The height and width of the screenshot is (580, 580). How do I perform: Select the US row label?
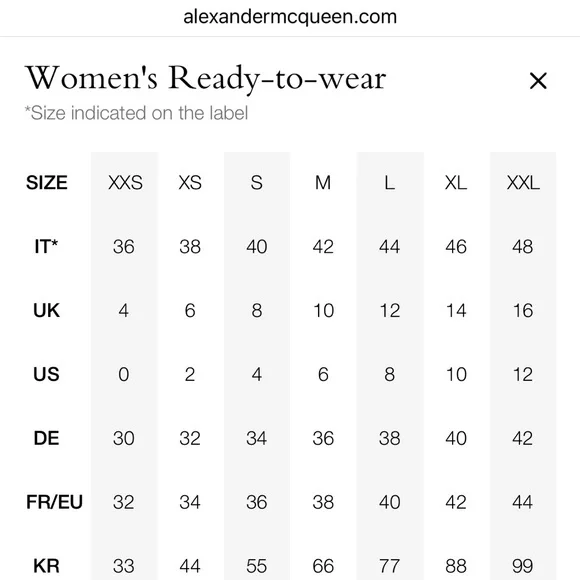coord(46,374)
